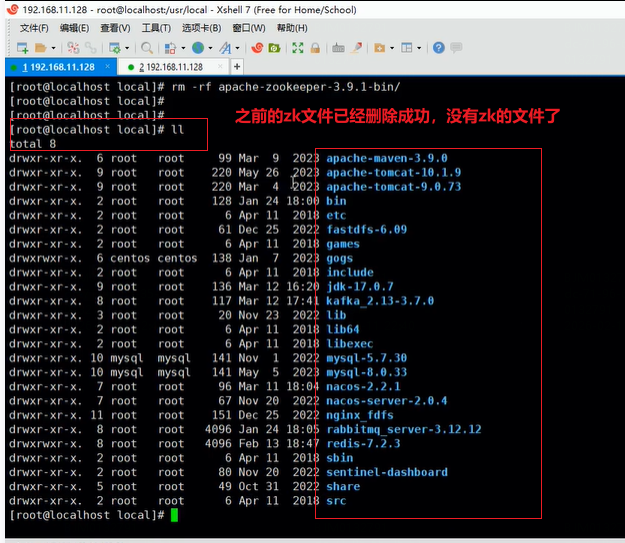Open the 文件(F) menu
This screenshot has width=625, height=543.
(34, 28)
